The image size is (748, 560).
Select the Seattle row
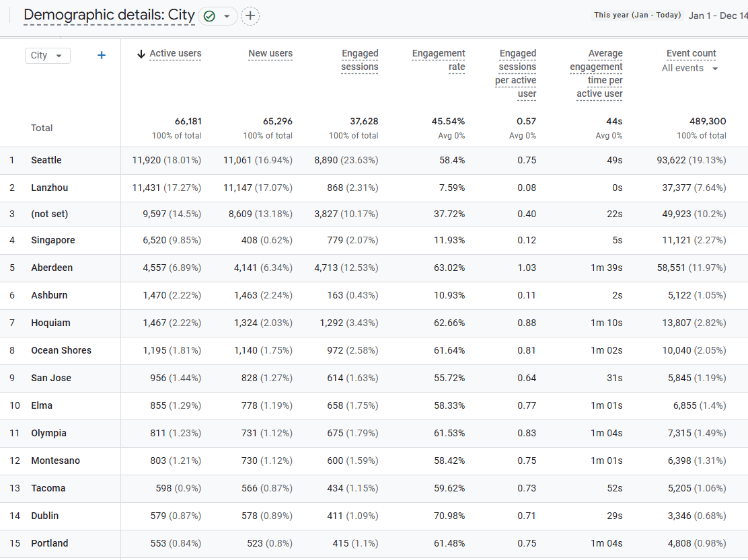coord(46,160)
